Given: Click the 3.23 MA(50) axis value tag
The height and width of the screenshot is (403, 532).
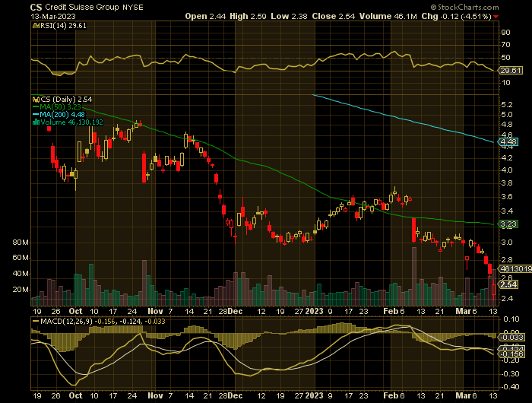Looking at the screenshot, I should [507, 224].
